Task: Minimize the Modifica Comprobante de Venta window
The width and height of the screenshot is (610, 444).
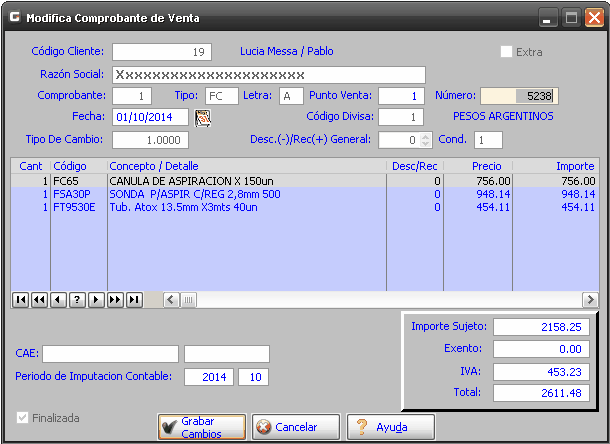Action: [x=548, y=18]
